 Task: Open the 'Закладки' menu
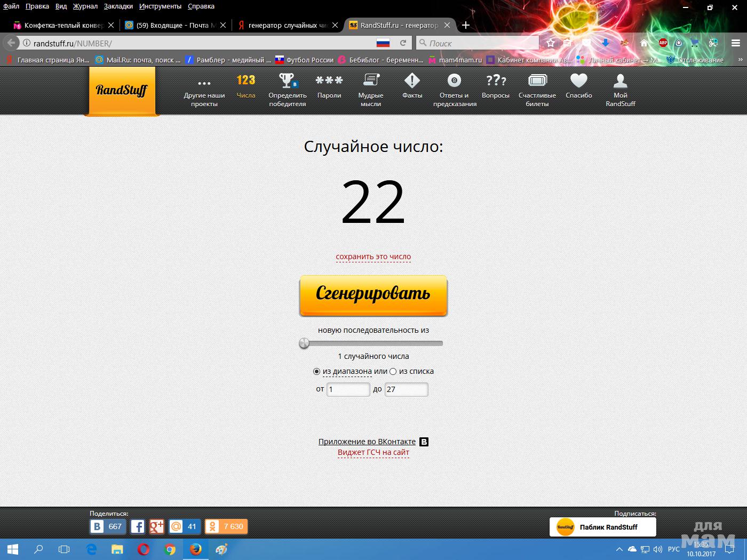click(118, 6)
